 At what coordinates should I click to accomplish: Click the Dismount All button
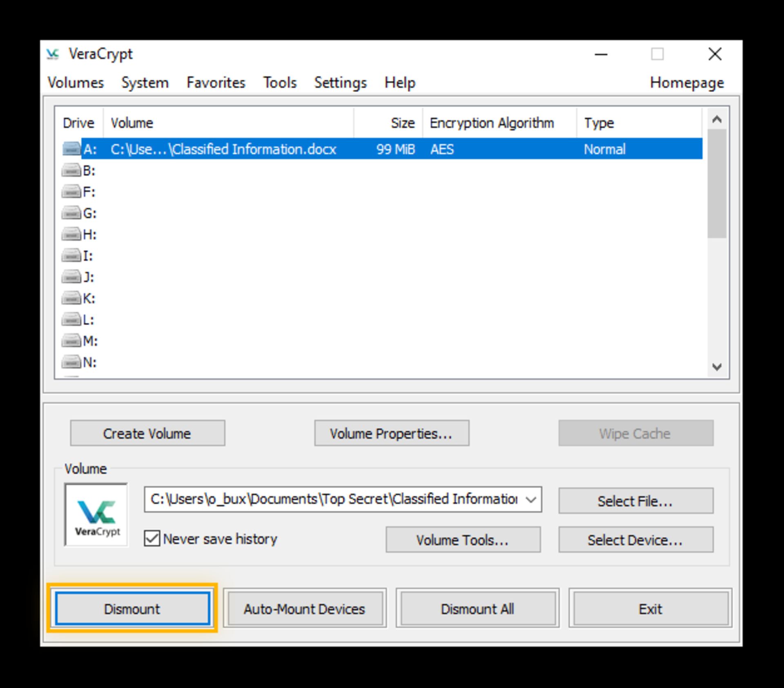click(x=478, y=609)
